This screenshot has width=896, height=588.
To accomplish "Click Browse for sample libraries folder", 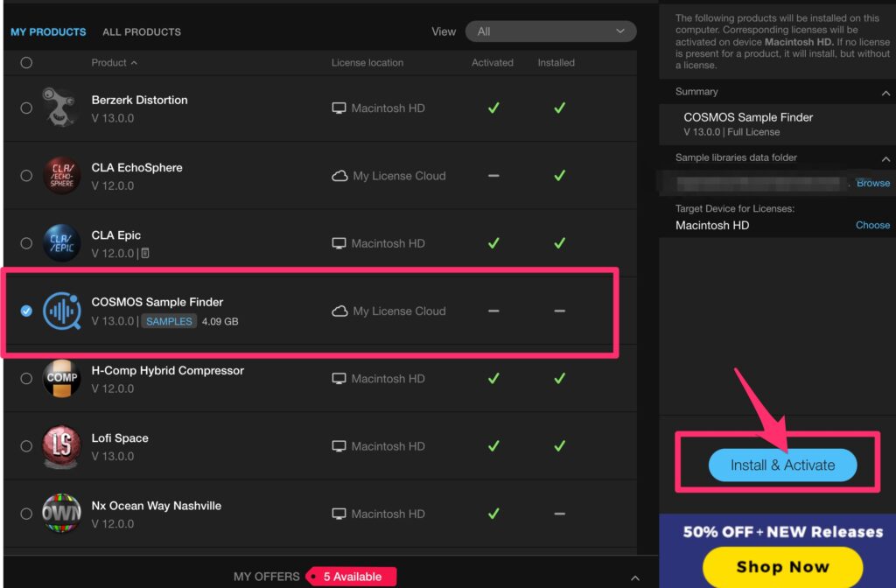I will pos(872,184).
